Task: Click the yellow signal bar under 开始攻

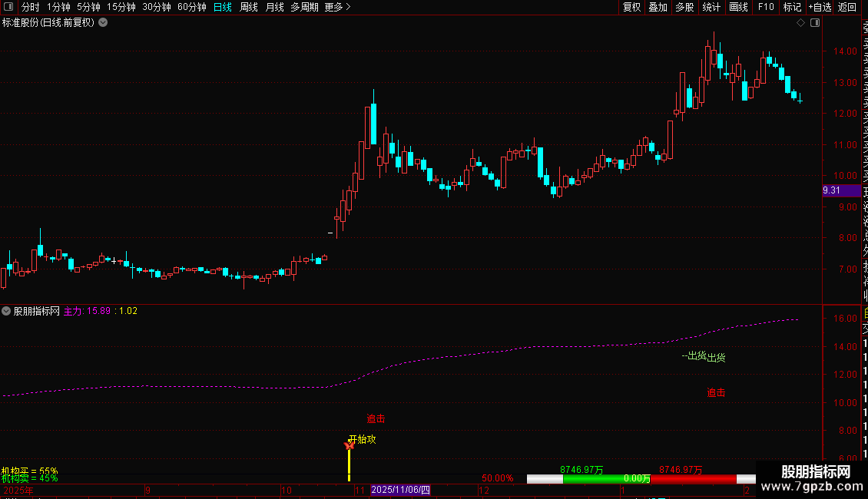Action: click(x=349, y=464)
